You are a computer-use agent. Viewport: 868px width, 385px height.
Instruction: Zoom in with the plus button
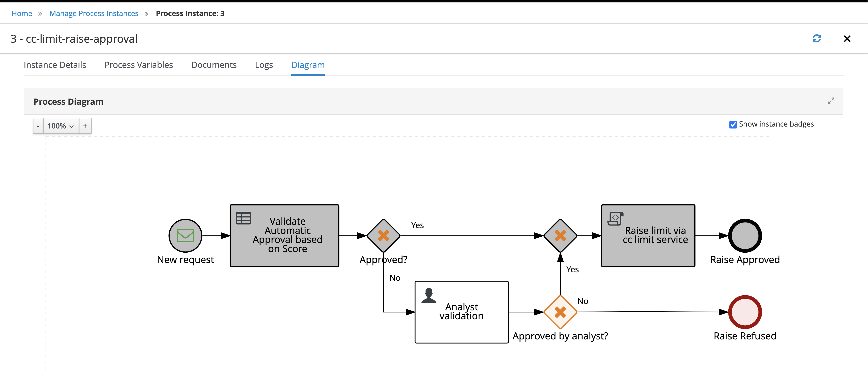pos(85,126)
